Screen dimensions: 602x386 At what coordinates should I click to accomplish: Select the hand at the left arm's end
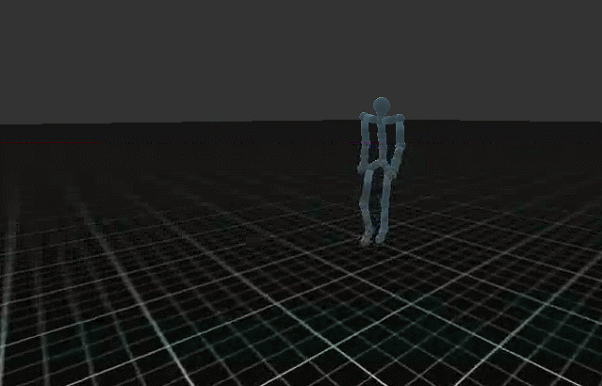[361, 169]
